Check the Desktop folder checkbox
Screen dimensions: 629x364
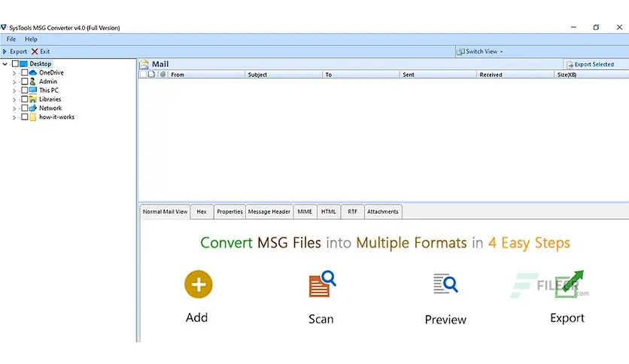point(15,64)
